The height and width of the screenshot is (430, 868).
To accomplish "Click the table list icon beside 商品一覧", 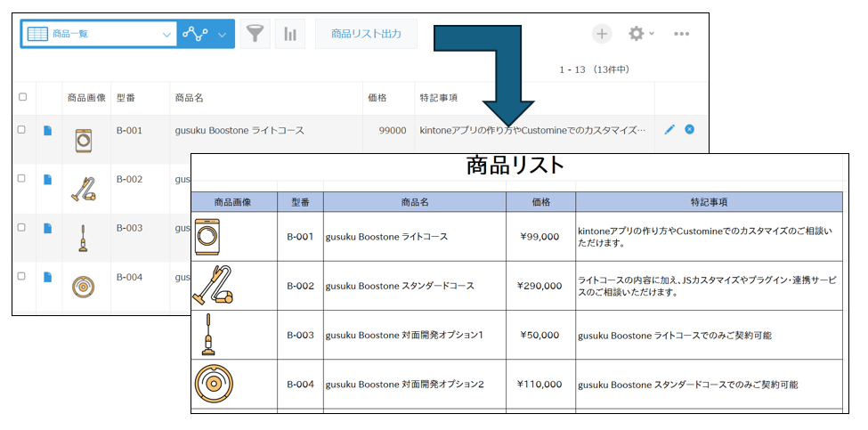I will [37, 34].
